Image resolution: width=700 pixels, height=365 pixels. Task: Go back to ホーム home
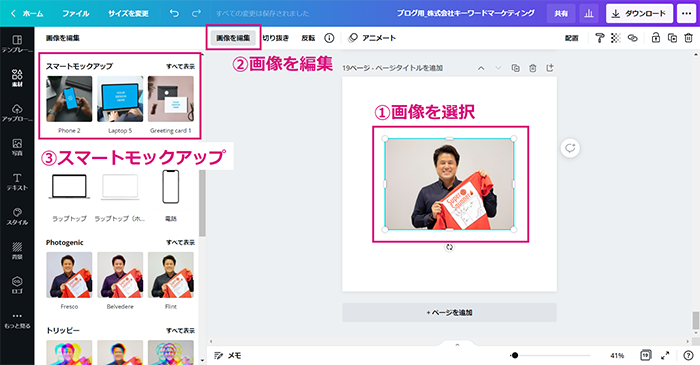pyautogui.click(x=27, y=13)
